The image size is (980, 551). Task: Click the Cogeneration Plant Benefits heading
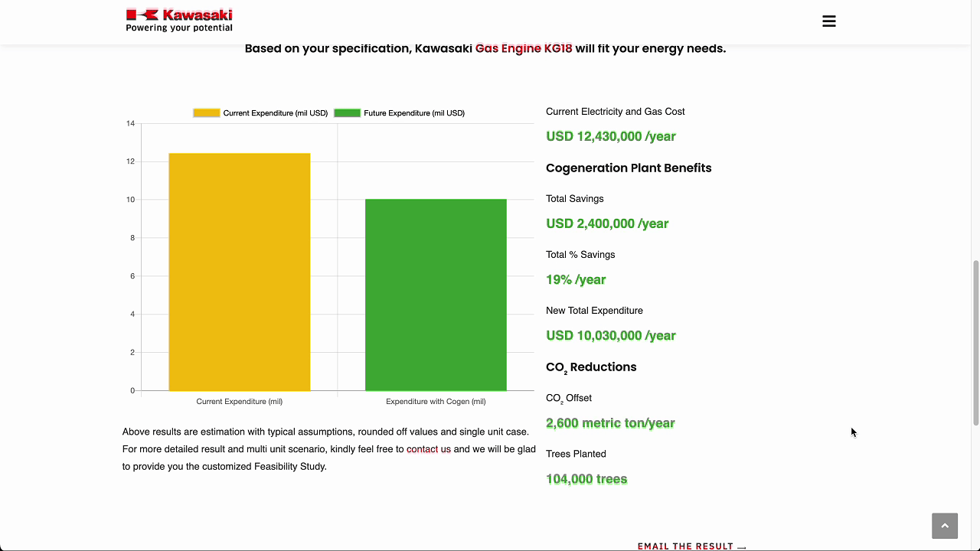[x=629, y=168]
